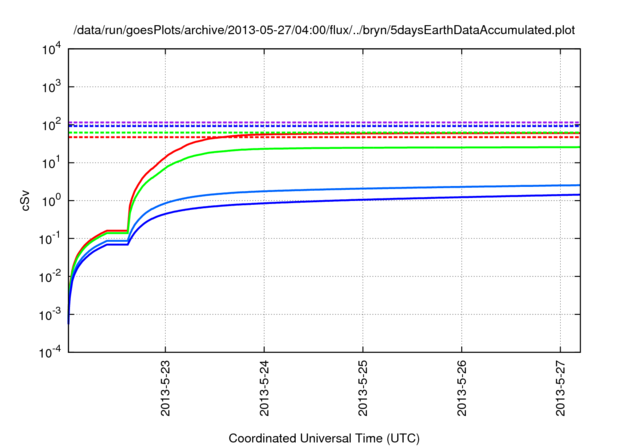
Task: Click the 10^0 y-axis tick label
Action: click(52, 201)
